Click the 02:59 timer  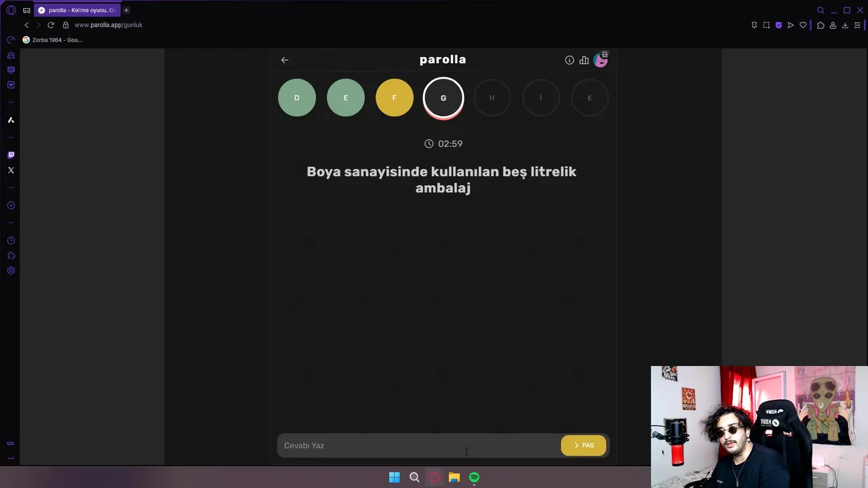(443, 144)
